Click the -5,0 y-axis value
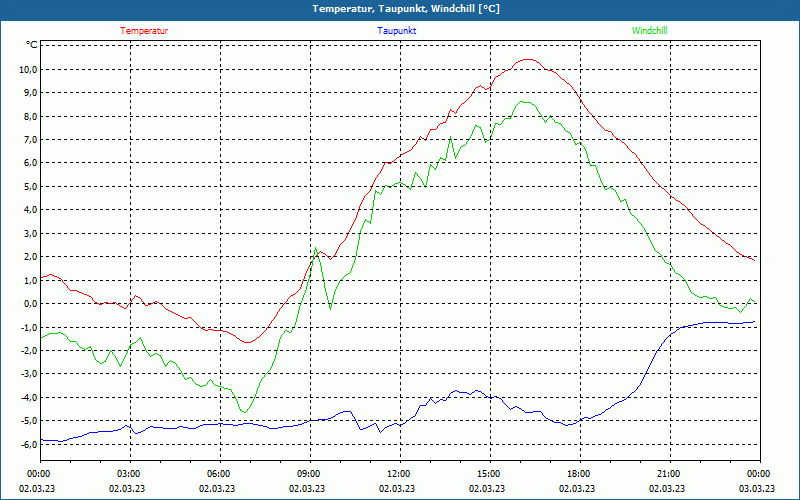Screen dimensions: 800x500 pos(28,421)
